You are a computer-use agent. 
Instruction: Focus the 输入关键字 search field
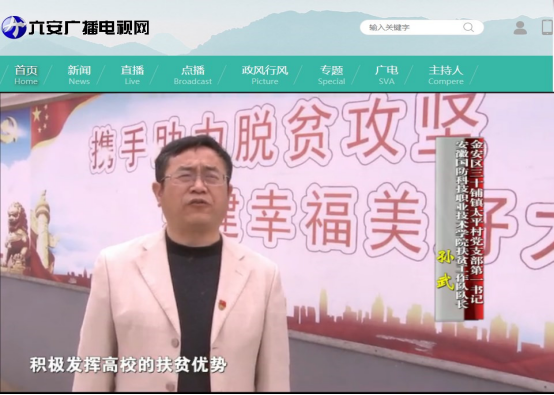click(422, 27)
